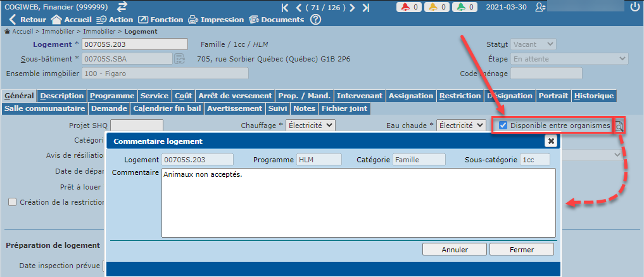Viewport: 644px width, 277px height.
Task: Open the help question mark icon
Action: [315, 20]
